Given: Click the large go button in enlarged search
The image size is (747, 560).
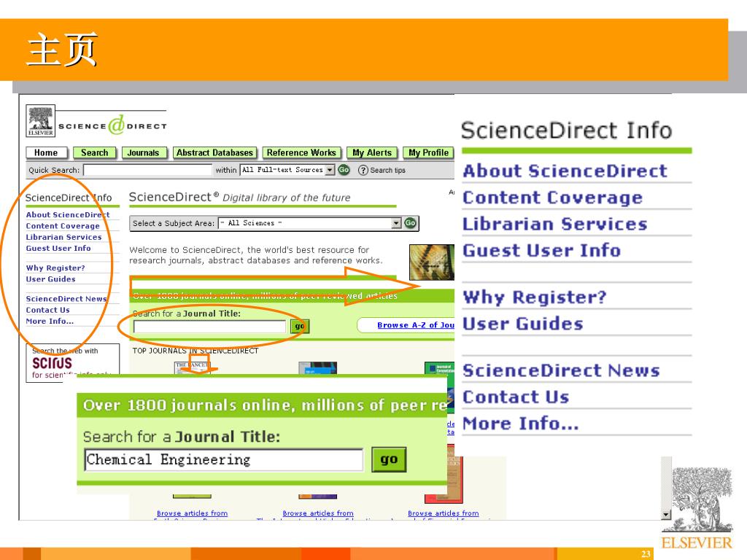Looking at the screenshot, I should coord(389,459).
